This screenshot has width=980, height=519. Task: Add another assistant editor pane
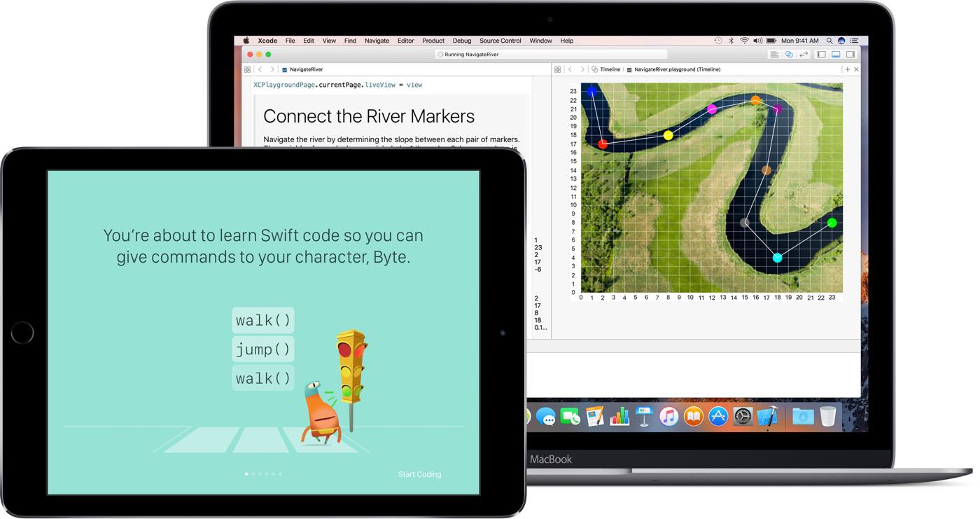coord(847,69)
